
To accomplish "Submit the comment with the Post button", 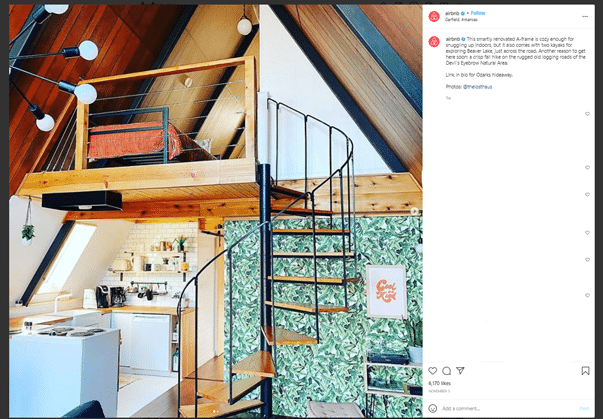I will click(584, 408).
